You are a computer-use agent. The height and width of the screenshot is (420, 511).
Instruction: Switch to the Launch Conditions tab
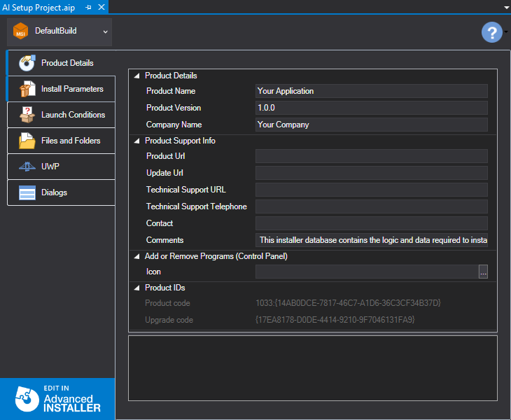(x=73, y=115)
